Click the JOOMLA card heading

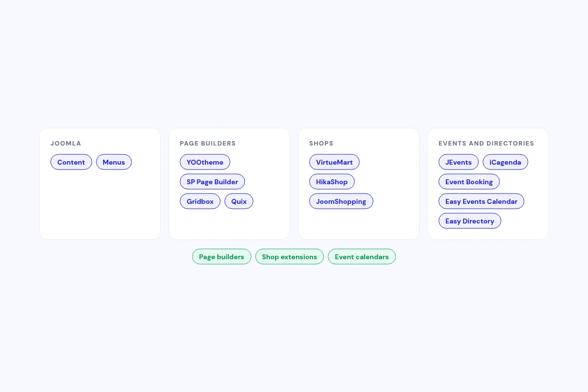click(x=66, y=144)
